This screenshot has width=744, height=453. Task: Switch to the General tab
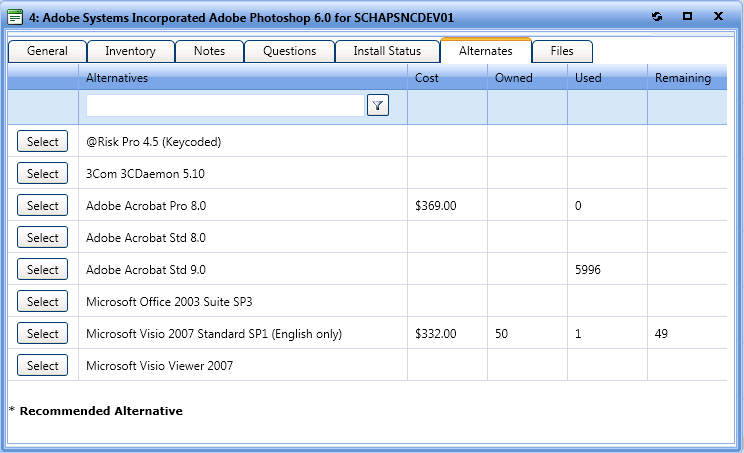pyautogui.click(x=47, y=51)
